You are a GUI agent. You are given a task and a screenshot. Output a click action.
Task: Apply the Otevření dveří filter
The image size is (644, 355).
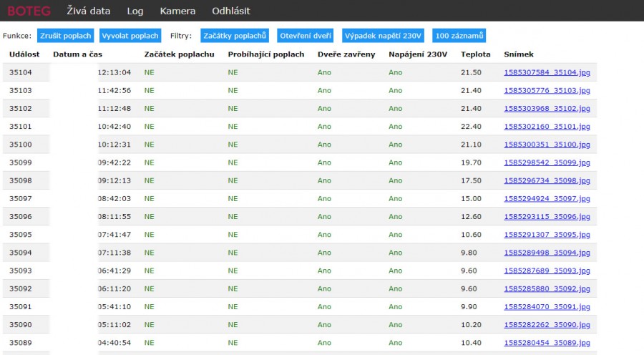(306, 36)
